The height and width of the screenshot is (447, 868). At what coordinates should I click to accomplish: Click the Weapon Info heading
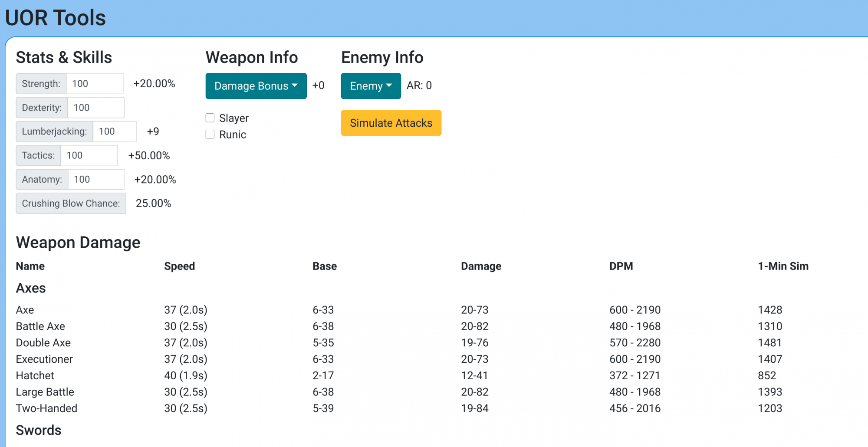point(252,57)
